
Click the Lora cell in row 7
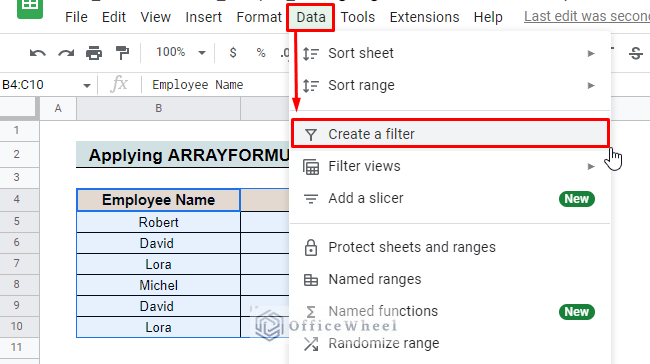pyautogui.click(x=158, y=265)
